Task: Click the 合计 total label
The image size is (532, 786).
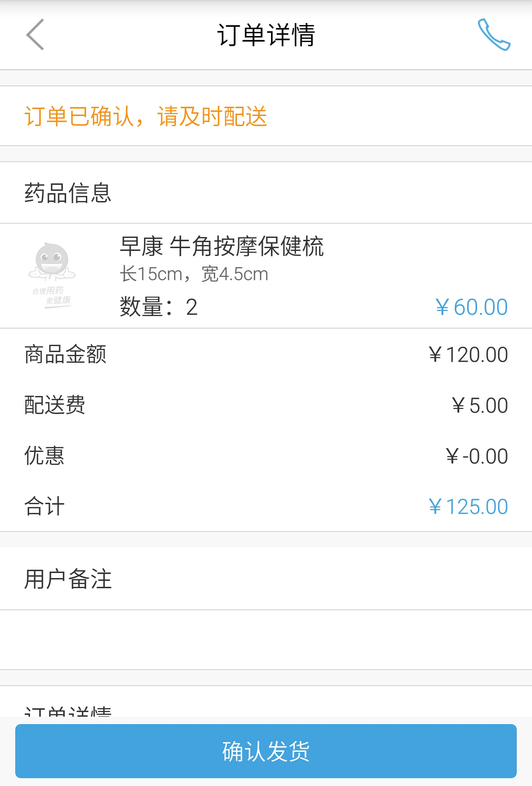Action: point(44,507)
